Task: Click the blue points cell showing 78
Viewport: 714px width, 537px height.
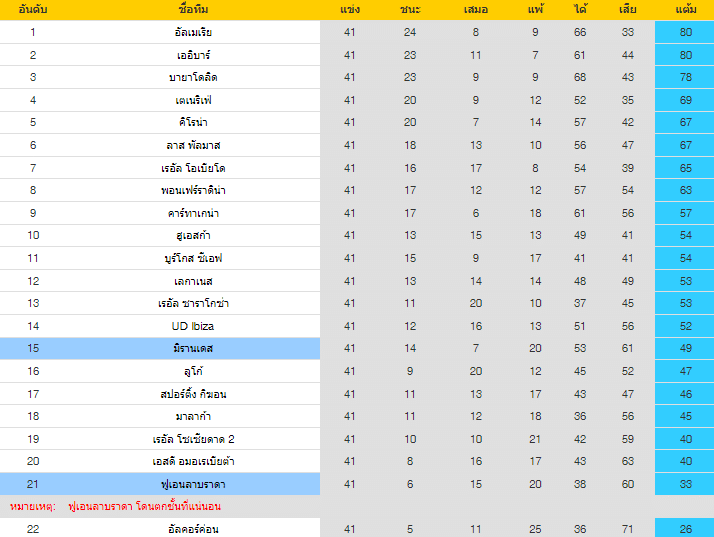Action: coord(685,77)
